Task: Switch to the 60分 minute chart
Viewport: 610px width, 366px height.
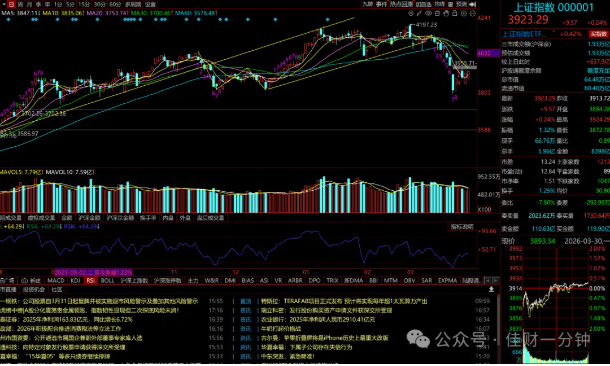Action: pyautogui.click(x=115, y=4)
